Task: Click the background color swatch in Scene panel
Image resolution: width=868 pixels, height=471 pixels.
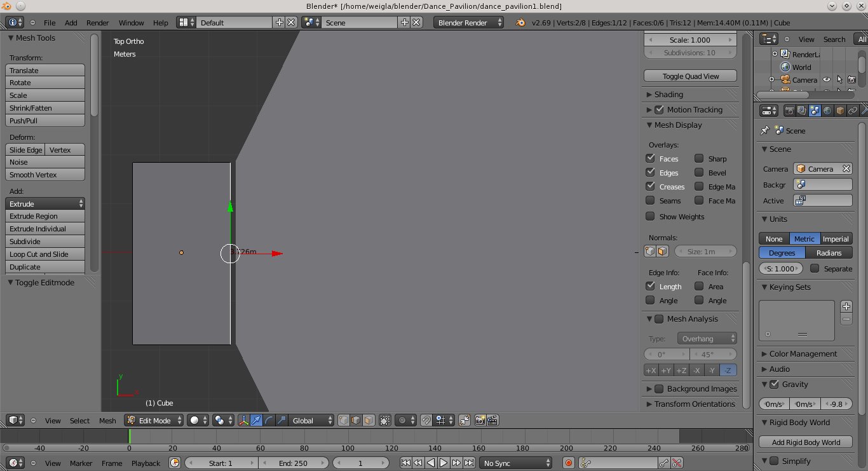Action: pos(822,184)
